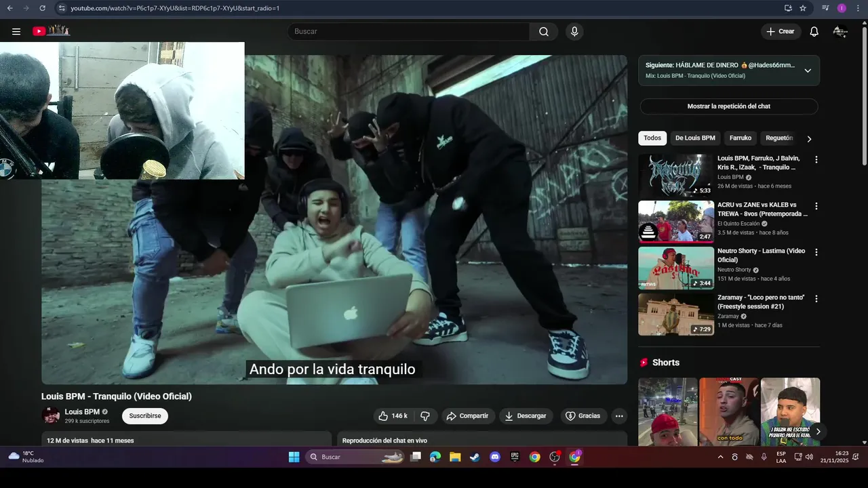
Task: Dislike the Tranquilo video
Action: pos(425,415)
